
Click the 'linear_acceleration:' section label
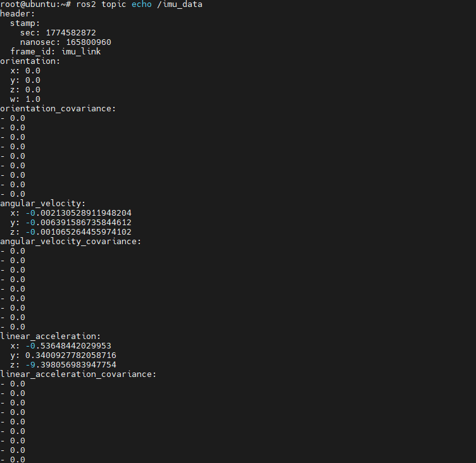pos(50,336)
